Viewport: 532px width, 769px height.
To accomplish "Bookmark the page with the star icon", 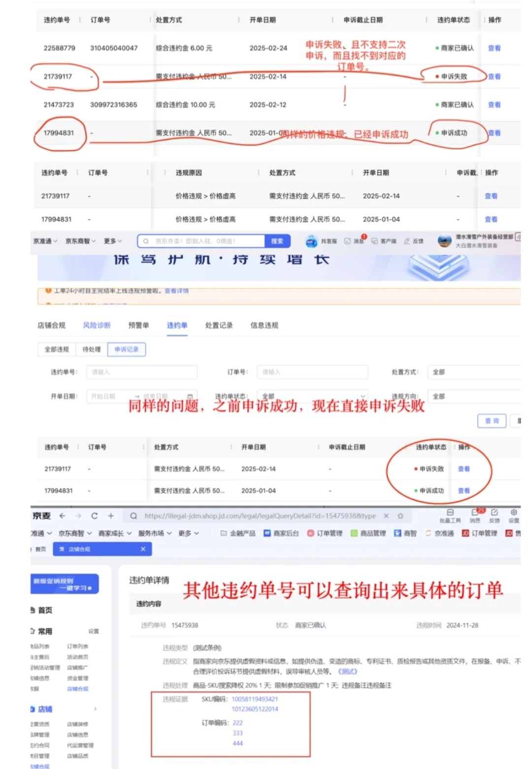I will pyautogui.click(x=400, y=516).
